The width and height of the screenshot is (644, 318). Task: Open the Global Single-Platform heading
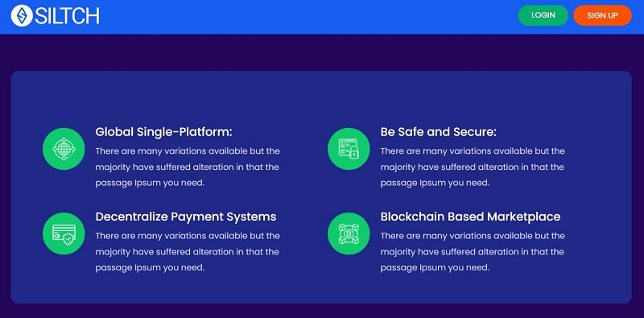pos(164,132)
